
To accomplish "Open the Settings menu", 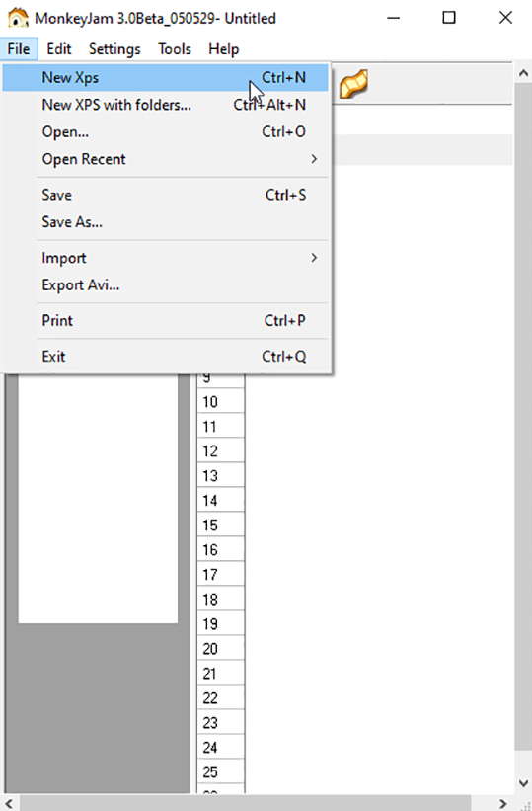I will [x=114, y=49].
